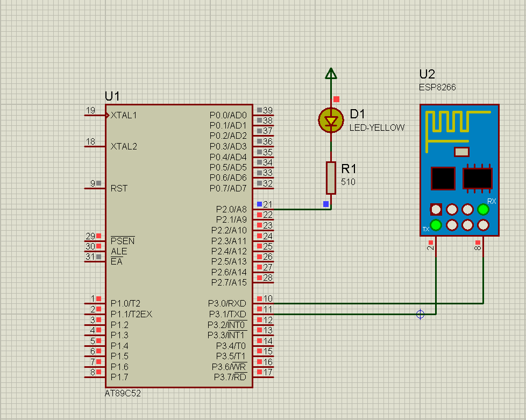Click the green TX pad on ESP8266
526x420 pixels.
436,225
